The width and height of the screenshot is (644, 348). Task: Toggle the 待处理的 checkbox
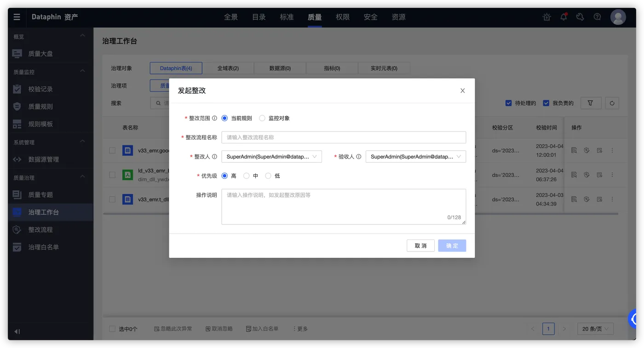point(508,103)
